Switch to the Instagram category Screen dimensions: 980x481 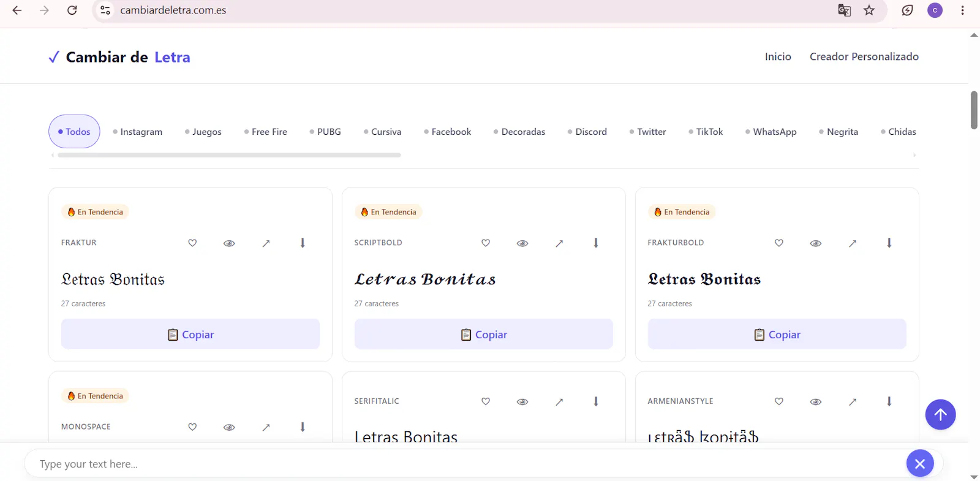138,132
